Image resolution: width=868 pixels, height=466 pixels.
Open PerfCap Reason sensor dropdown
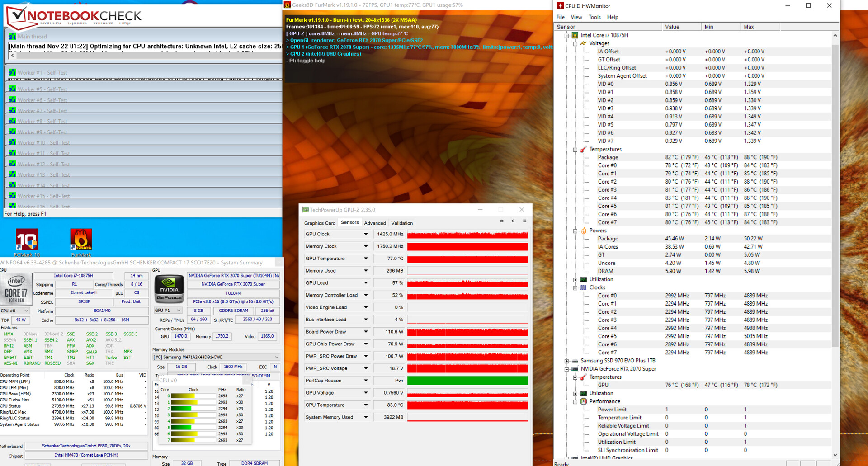pyautogui.click(x=365, y=381)
